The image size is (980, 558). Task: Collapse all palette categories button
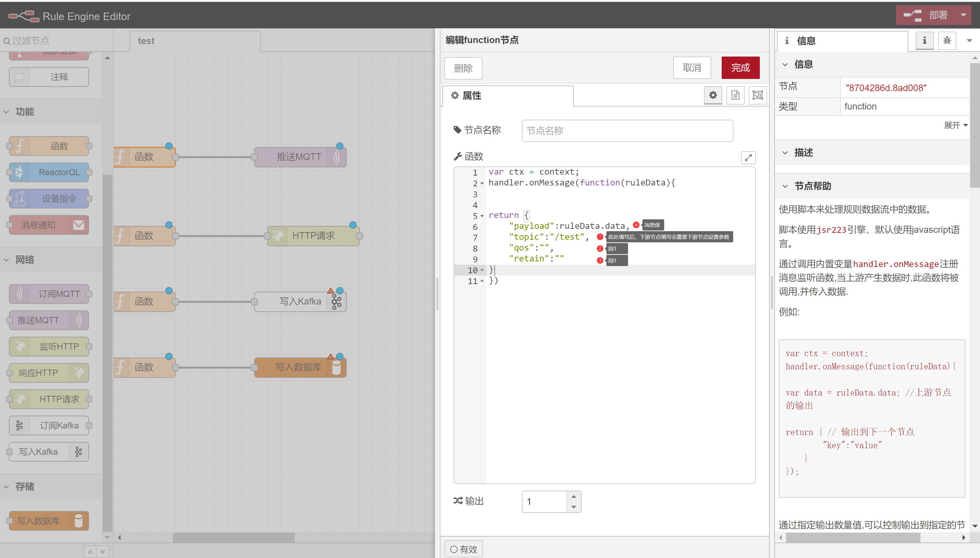coord(90,552)
